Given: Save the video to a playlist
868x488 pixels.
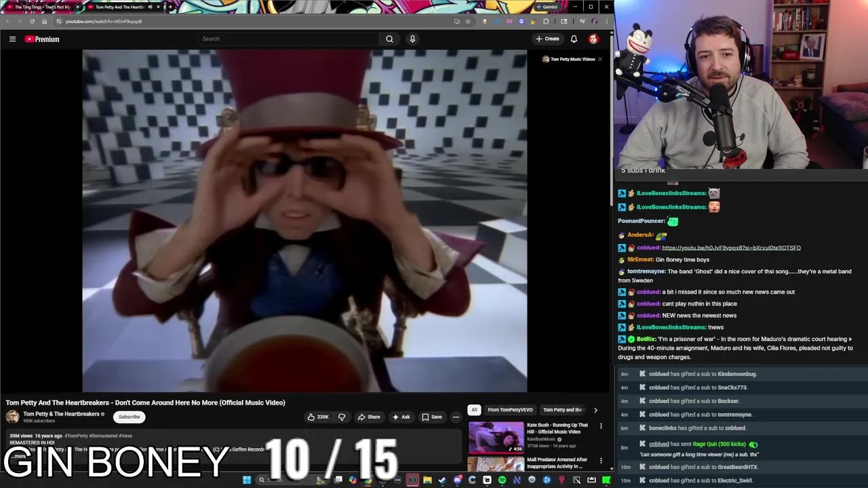Looking at the screenshot, I should click(431, 417).
